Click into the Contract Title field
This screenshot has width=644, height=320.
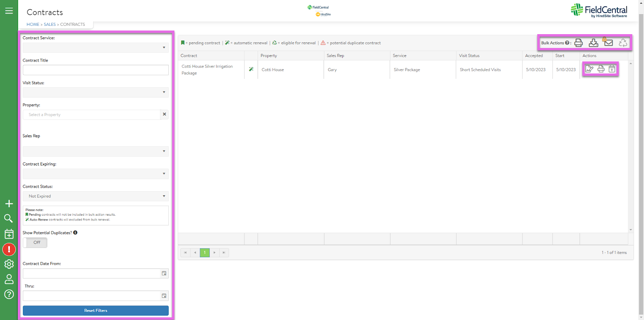(x=96, y=70)
